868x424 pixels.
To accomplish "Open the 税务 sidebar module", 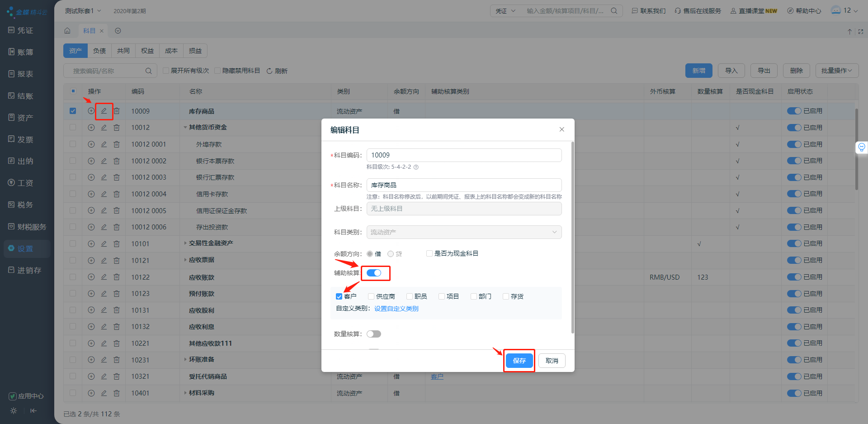I will [x=21, y=205].
